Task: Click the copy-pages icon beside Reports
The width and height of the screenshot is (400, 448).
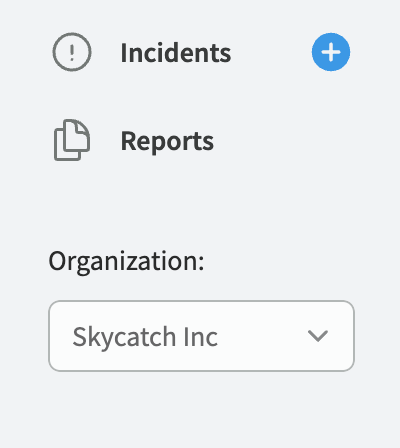Action: [x=72, y=140]
